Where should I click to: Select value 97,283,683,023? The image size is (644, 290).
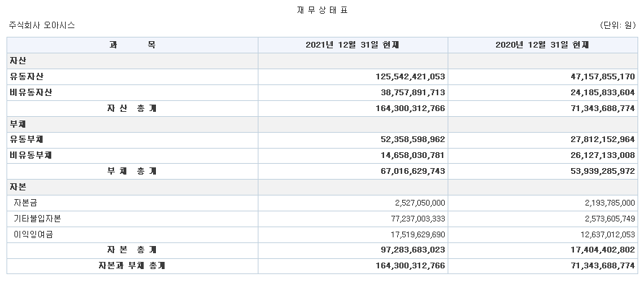tap(413, 250)
